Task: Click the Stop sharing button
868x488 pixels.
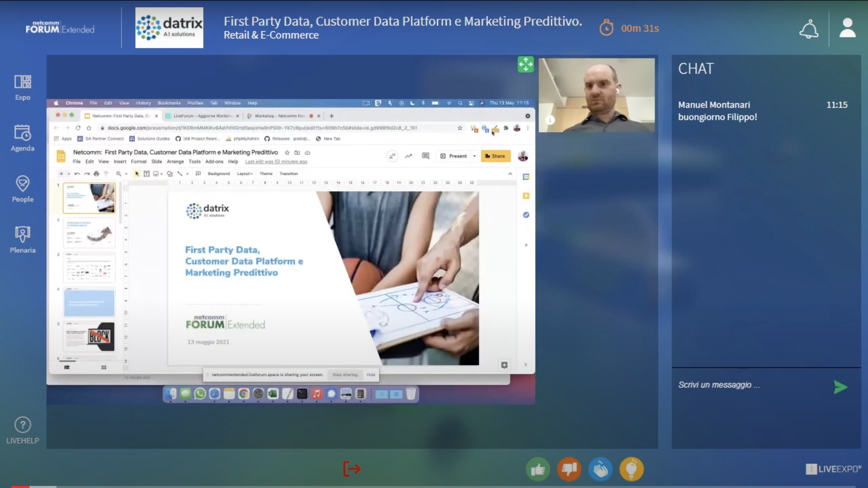Action: tap(345, 374)
